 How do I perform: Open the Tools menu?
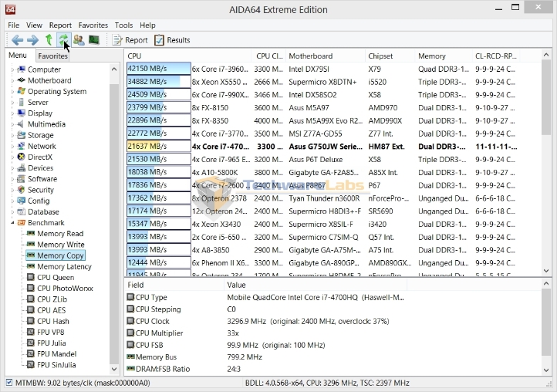click(x=123, y=25)
